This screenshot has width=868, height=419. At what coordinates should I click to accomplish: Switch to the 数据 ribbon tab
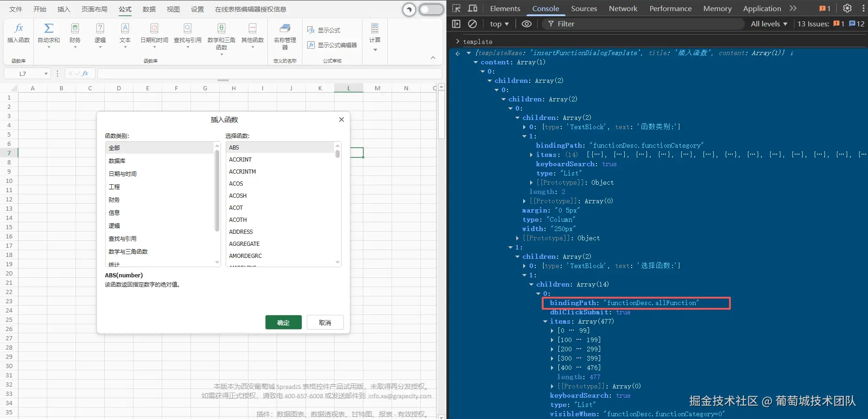149,9
